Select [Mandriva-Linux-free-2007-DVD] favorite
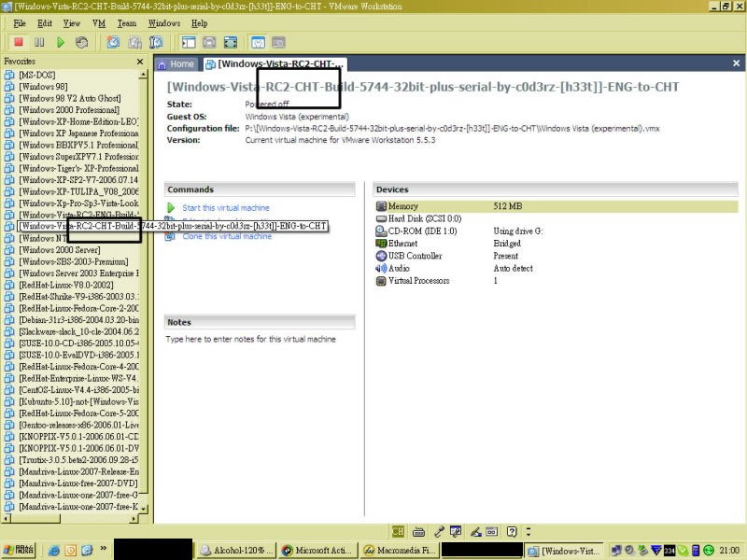 78,483
